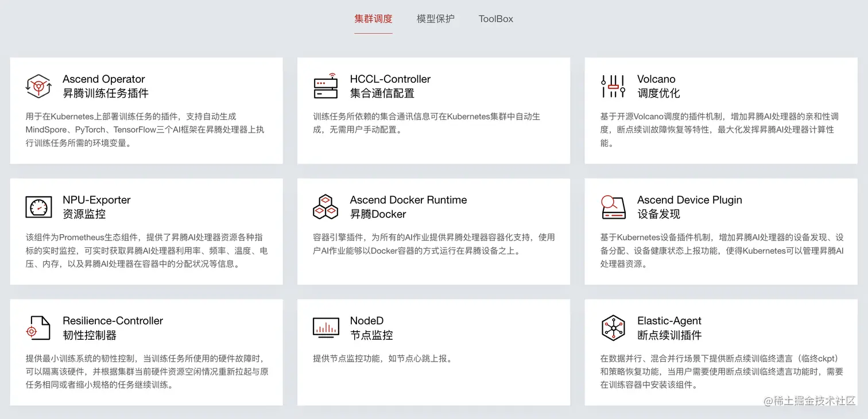Click the Resilience-Controller description text
The height and width of the screenshot is (419, 868).
tap(147, 371)
